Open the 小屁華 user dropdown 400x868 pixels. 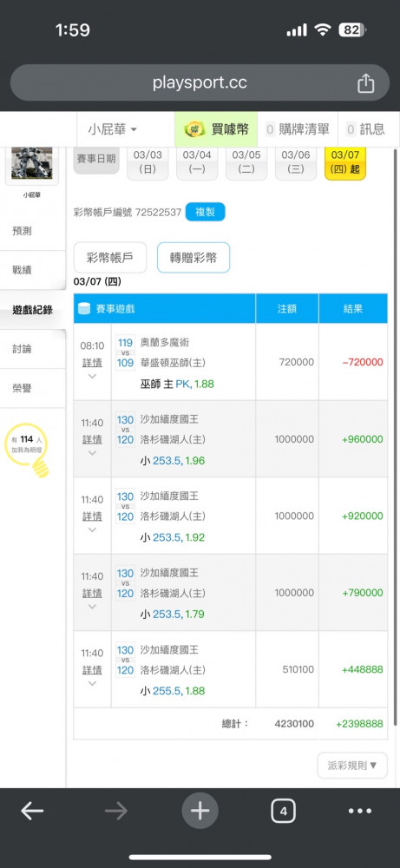[112, 129]
